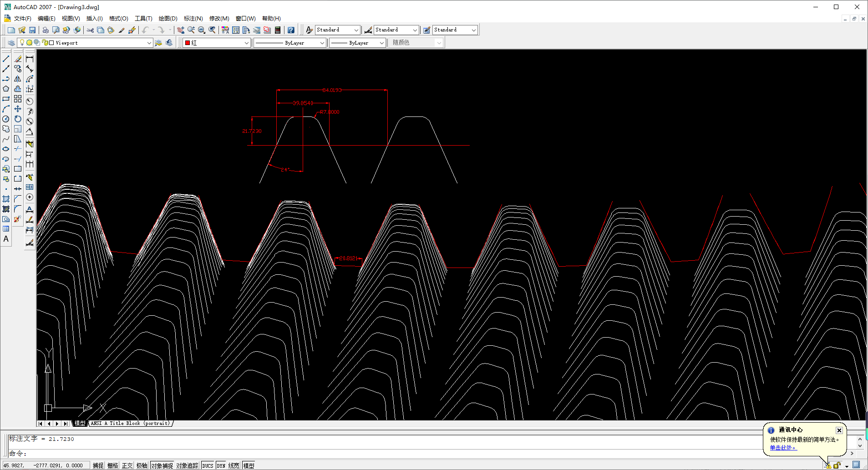The image size is (868, 470).
Task: Open the Layer Properties Manager icon
Action: (x=11, y=43)
